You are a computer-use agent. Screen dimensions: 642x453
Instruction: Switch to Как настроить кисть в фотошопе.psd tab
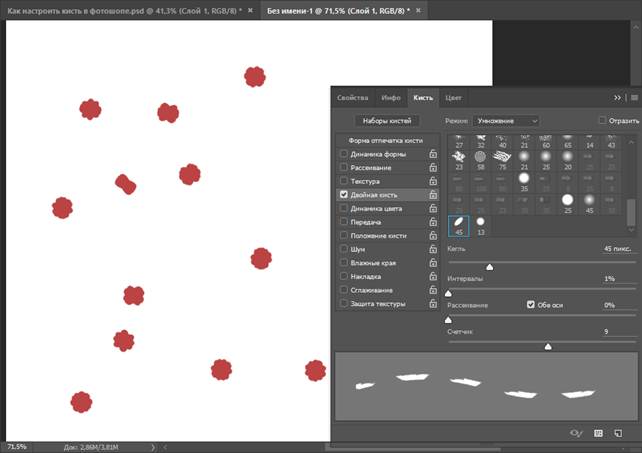tap(124, 11)
